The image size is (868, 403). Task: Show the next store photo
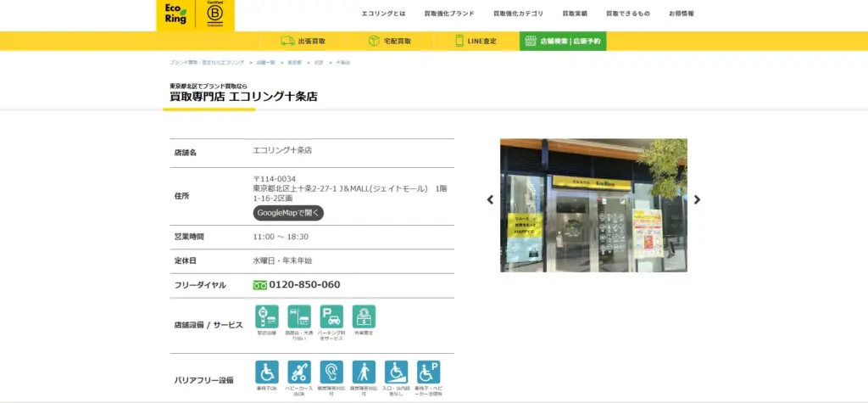tap(698, 200)
